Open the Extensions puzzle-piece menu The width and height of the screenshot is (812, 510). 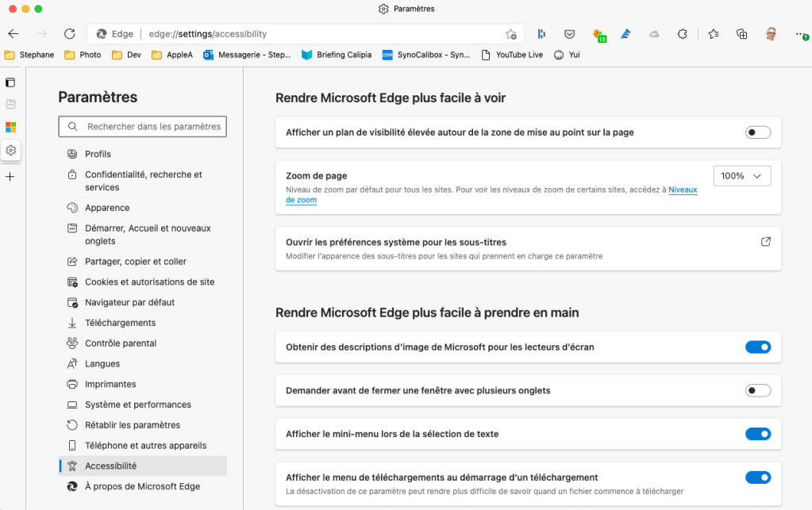(682, 34)
